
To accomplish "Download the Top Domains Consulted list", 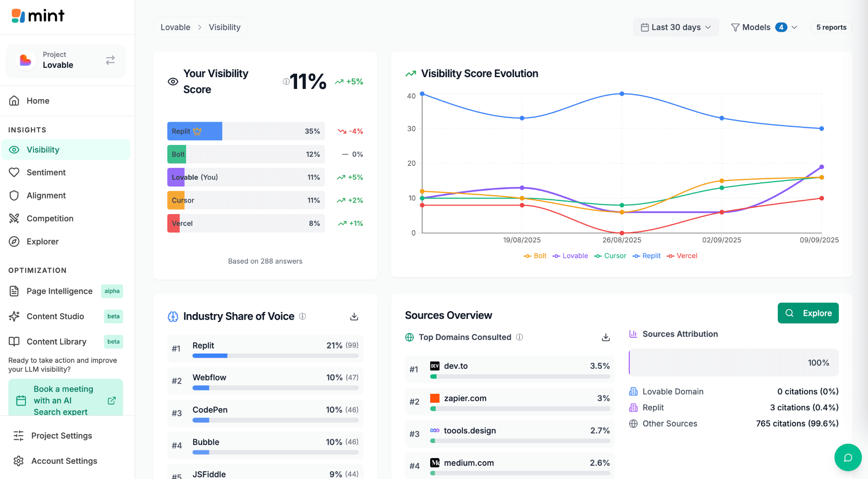I will click(606, 337).
